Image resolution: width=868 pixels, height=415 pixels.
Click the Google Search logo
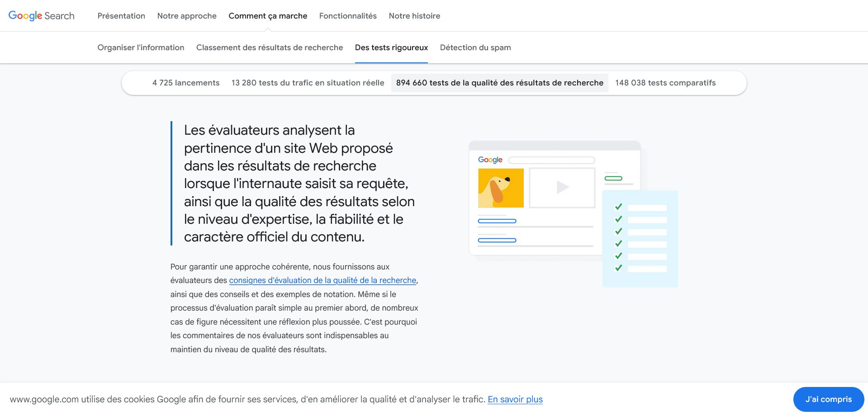[41, 16]
